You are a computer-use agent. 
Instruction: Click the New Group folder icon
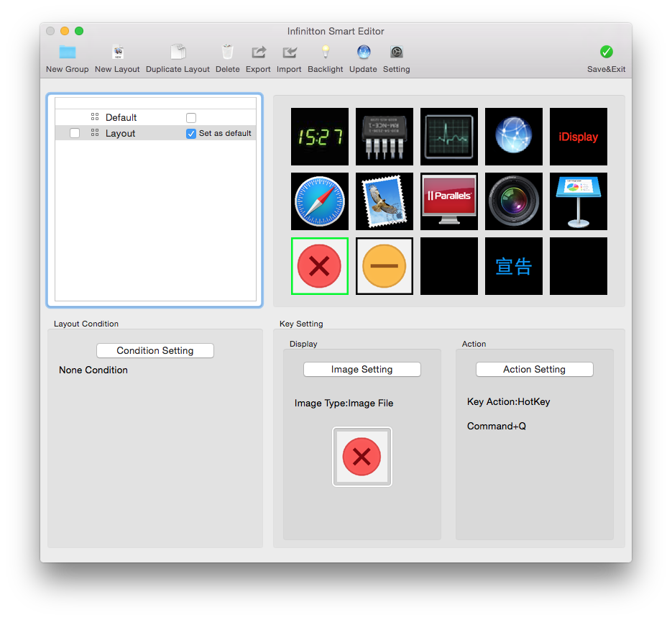pyautogui.click(x=68, y=53)
